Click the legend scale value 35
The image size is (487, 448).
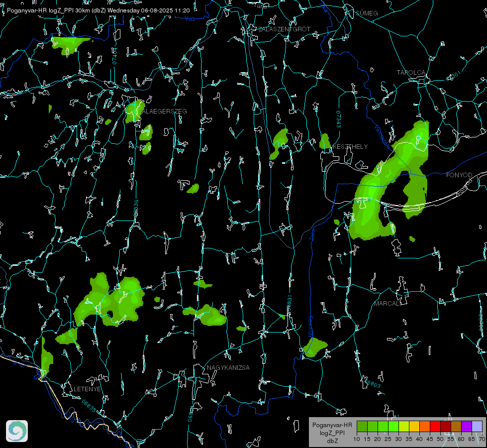click(409, 440)
